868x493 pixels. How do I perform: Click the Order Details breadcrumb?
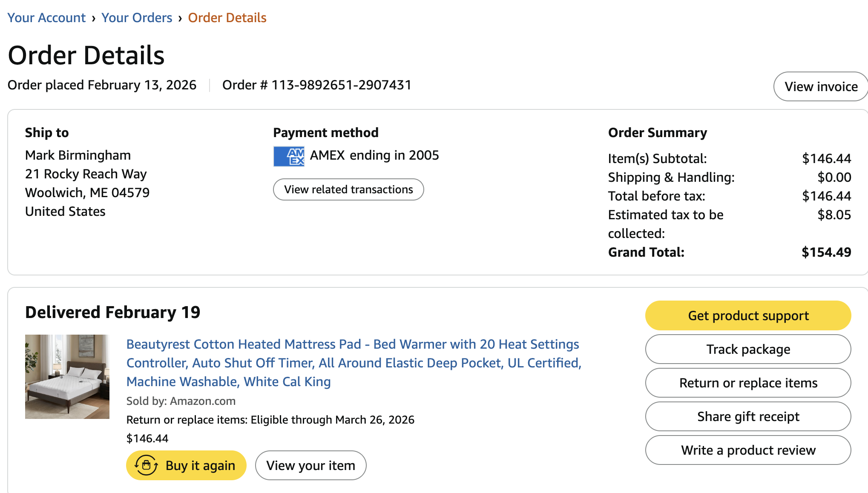[227, 17]
